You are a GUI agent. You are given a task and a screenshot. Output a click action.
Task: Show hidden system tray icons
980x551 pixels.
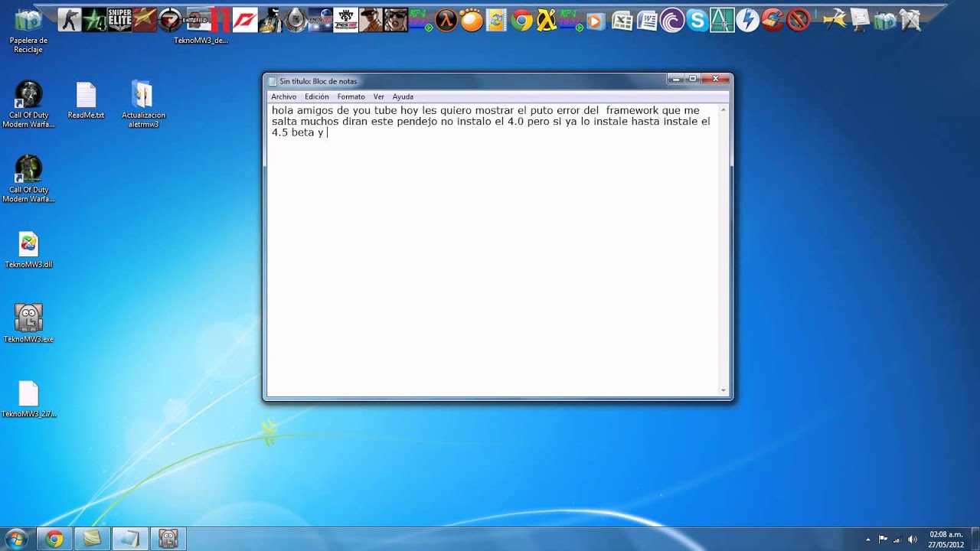867,540
